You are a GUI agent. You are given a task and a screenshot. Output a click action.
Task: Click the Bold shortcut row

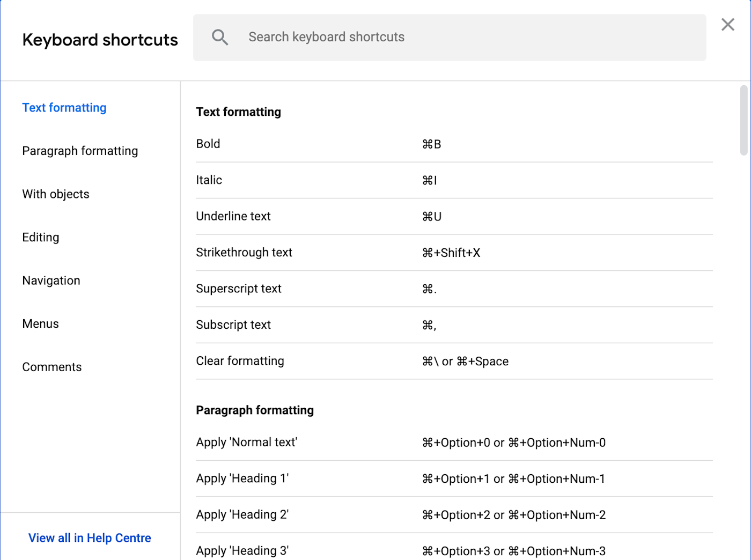tap(454, 144)
